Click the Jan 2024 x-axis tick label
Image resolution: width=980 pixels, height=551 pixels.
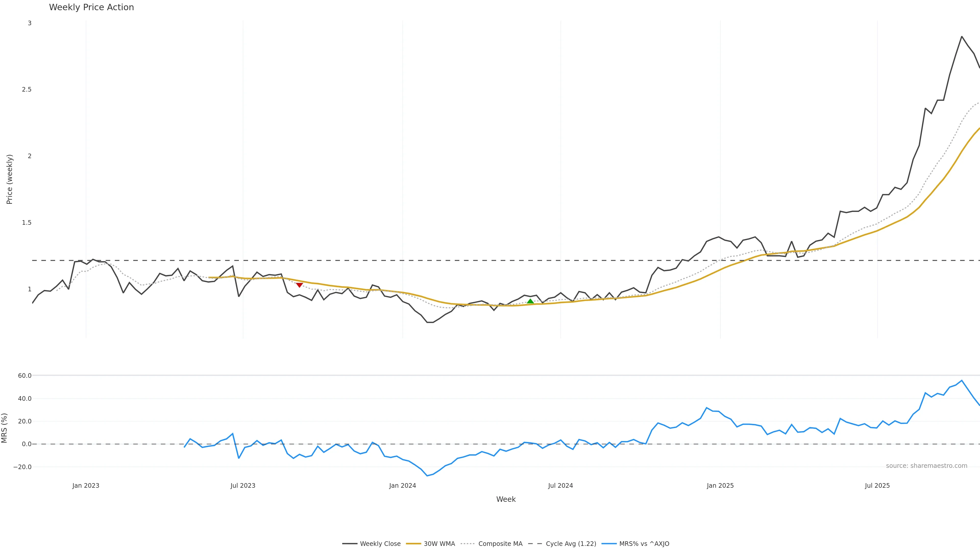(402, 486)
